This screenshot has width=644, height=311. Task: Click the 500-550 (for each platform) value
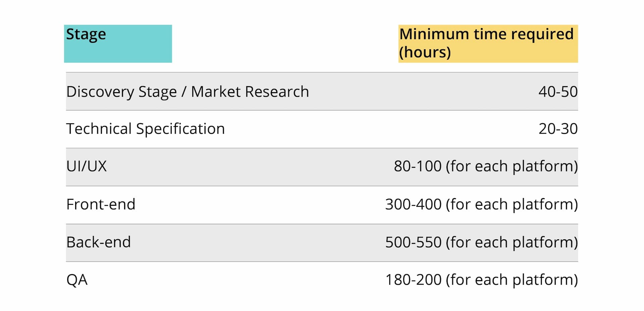(481, 243)
